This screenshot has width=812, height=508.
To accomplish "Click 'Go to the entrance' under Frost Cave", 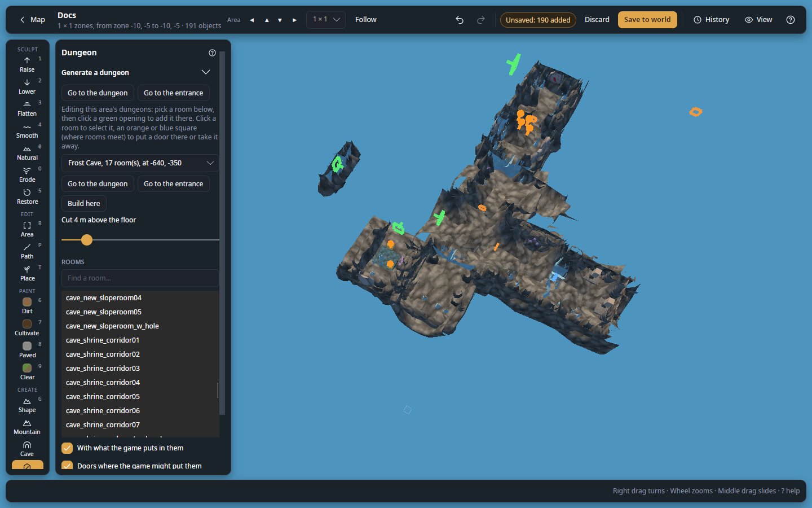I will click(173, 184).
